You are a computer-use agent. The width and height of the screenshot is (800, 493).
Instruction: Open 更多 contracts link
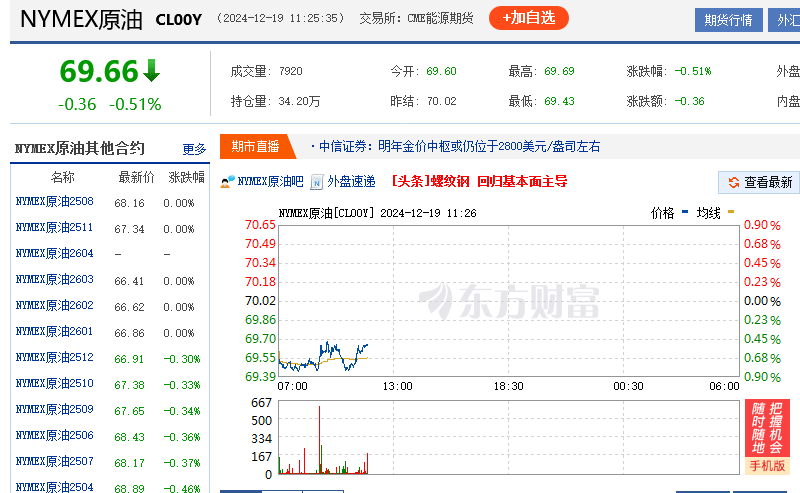coord(194,149)
